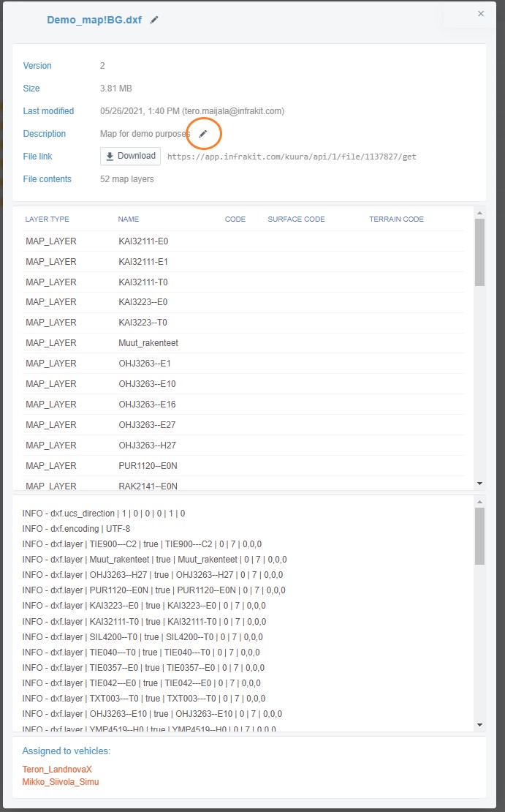Select layer row KAI32111-T0
505x812 pixels.
tap(243, 282)
